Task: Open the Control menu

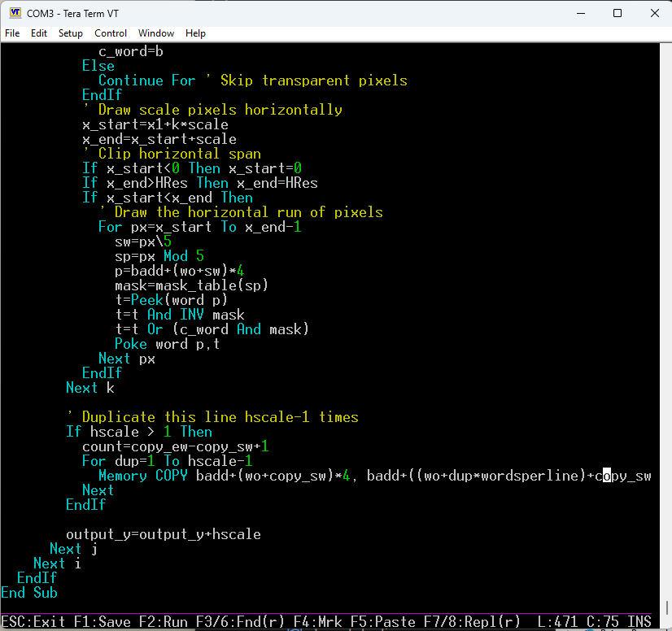Action: coord(111,33)
